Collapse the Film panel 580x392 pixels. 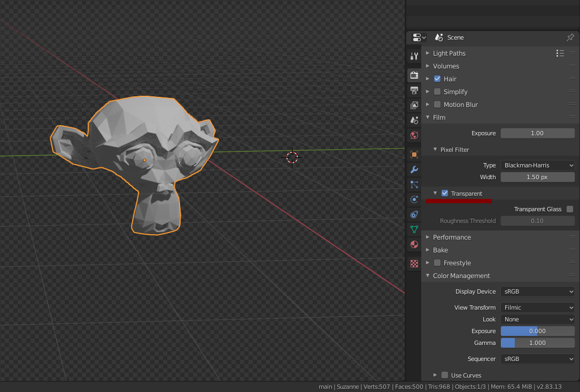(428, 117)
